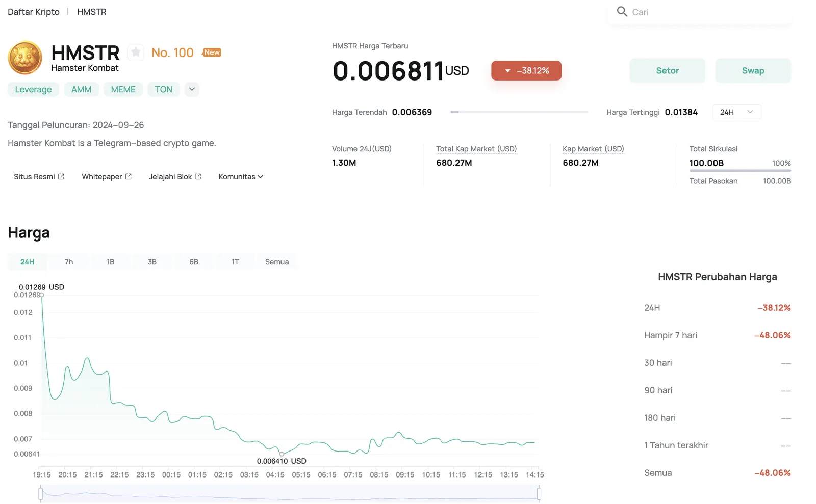
Task: Open the TON tag
Action: point(164,89)
